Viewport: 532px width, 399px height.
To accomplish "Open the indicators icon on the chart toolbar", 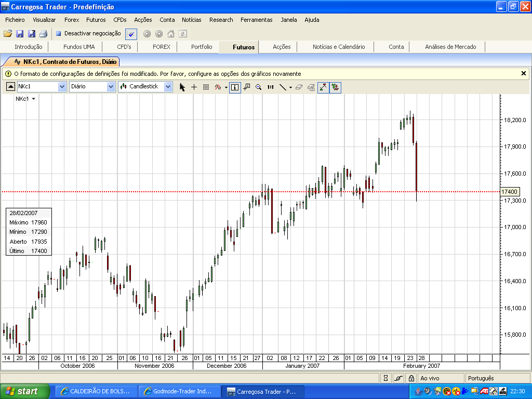I will coord(218,87).
